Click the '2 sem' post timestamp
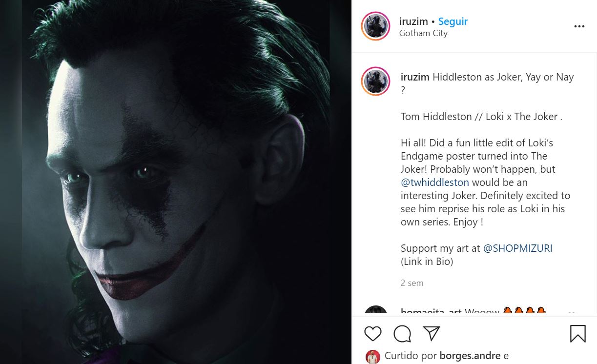597x364 pixels. click(x=412, y=283)
